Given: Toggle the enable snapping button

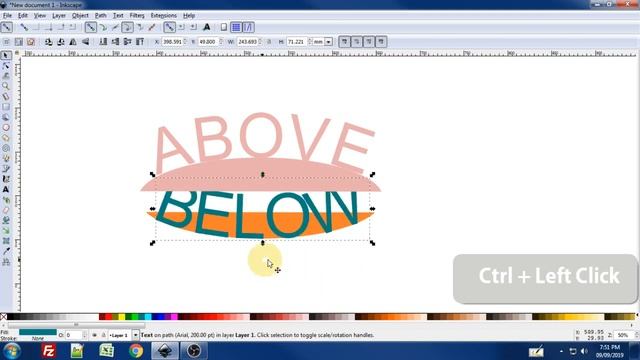Looking at the screenshot, I should [6, 27].
